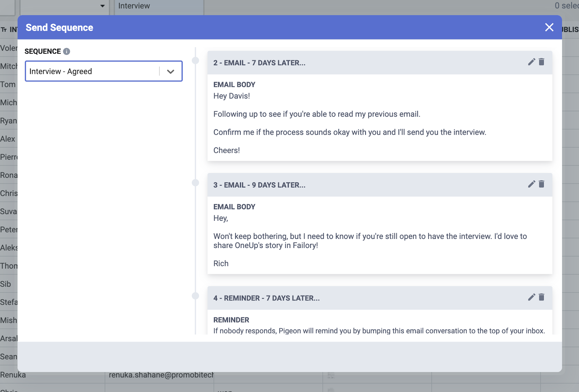The width and height of the screenshot is (579, 392).
Task: Place cursor in the sequence name input field
Action: click(x=90, y=71)
